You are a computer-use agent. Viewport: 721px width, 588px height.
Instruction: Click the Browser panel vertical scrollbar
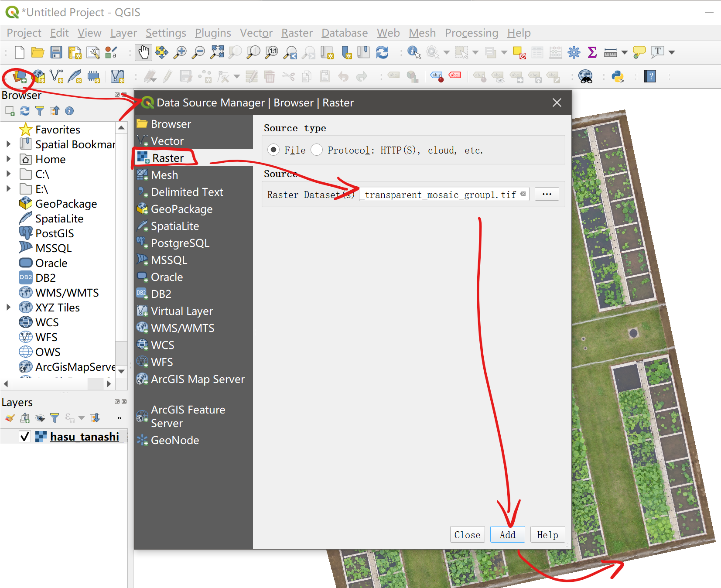click(122, 250)
